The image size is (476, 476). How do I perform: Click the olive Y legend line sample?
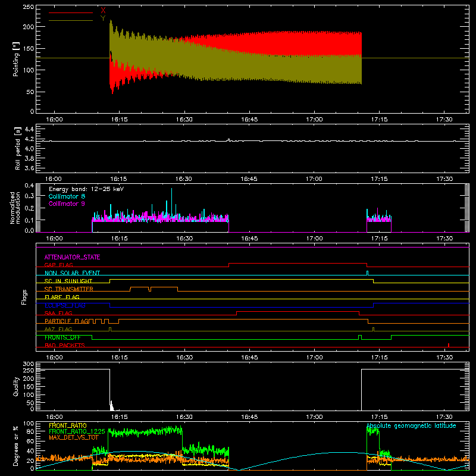tap(71, 21)
